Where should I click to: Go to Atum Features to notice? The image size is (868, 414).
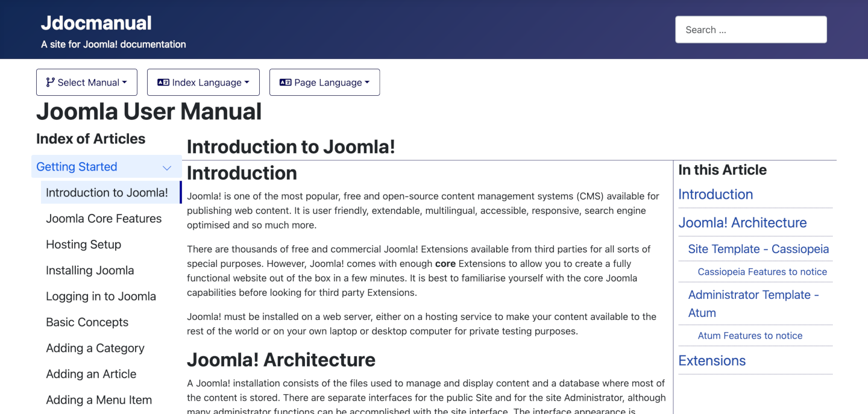750,336
